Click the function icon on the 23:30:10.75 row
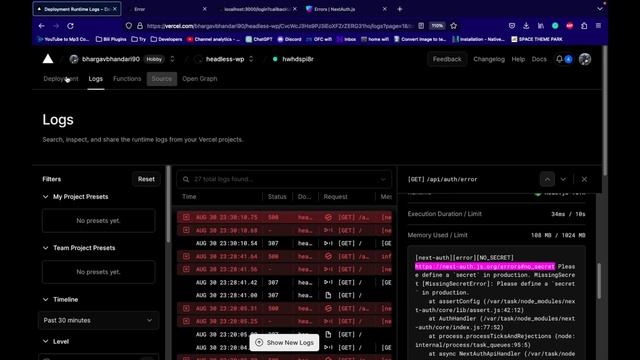Screen dimensions: 640x360 pos(328,217)
